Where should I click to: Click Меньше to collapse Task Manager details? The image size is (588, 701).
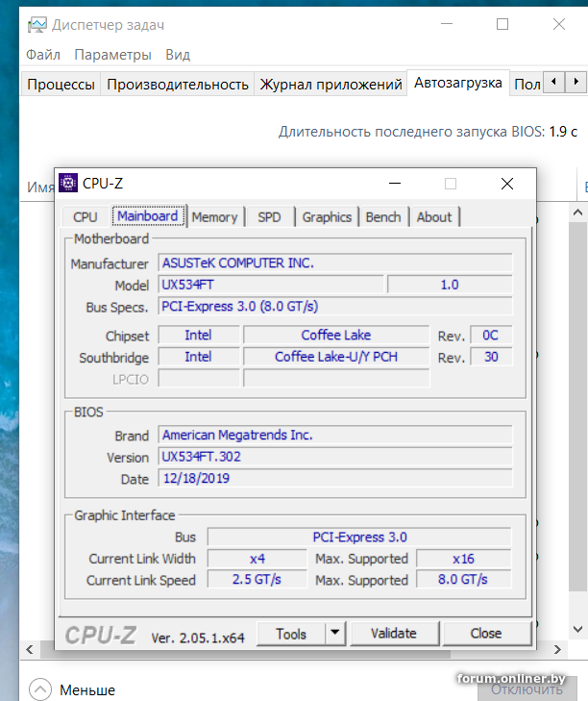pos(87,689)
